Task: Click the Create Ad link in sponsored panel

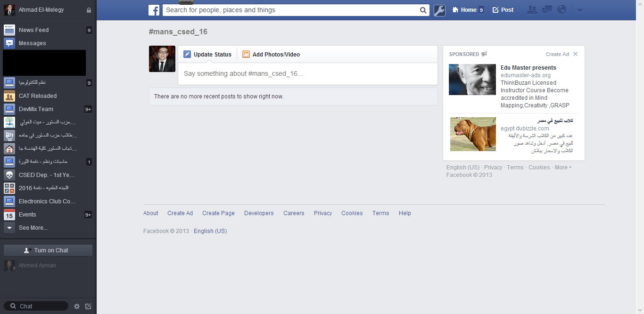Action: click(x=557, y=54)
